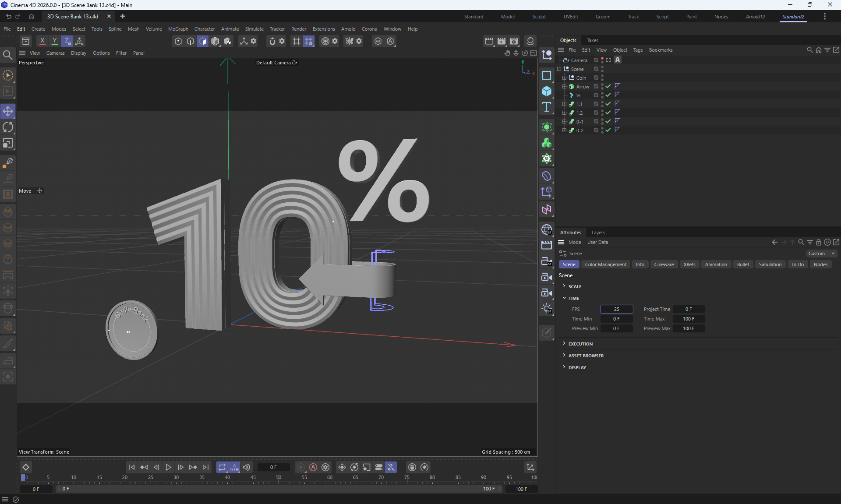
Task: Open the Render Settings icon
Action: click(514, 41)
